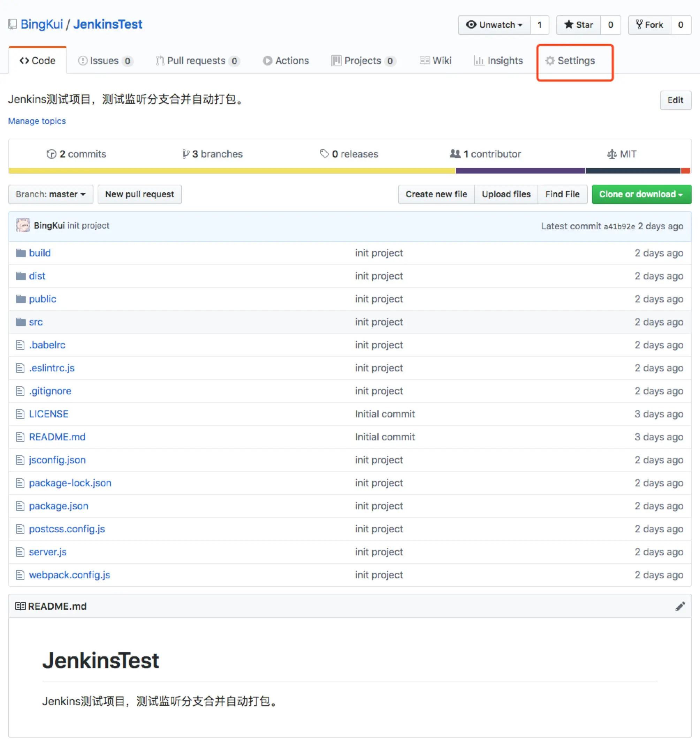Viewport: 700px width, 747px height.
Task: Click the src folder icon
Action: point(21,322)
